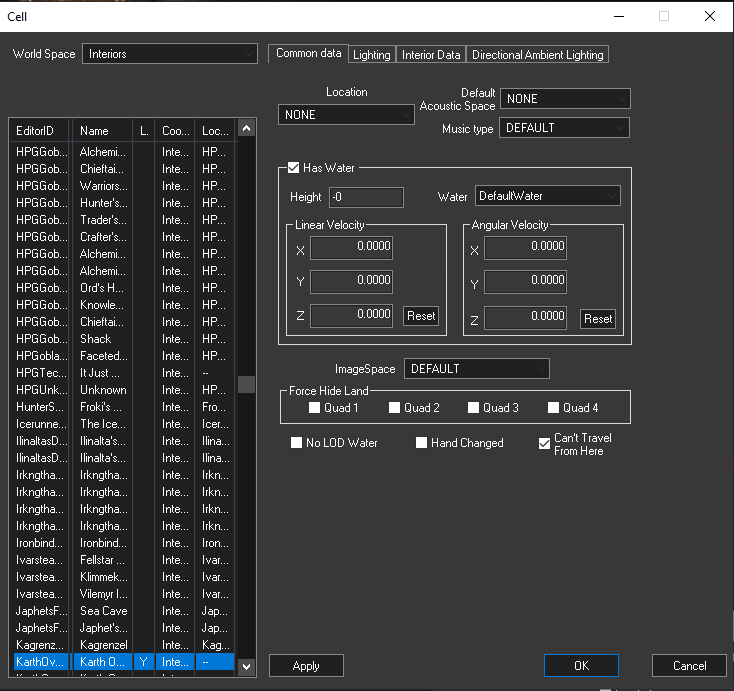Viewport: 734px width, 691px height.
Task: Select the It Just ... cell row
Action: [124, 373]
